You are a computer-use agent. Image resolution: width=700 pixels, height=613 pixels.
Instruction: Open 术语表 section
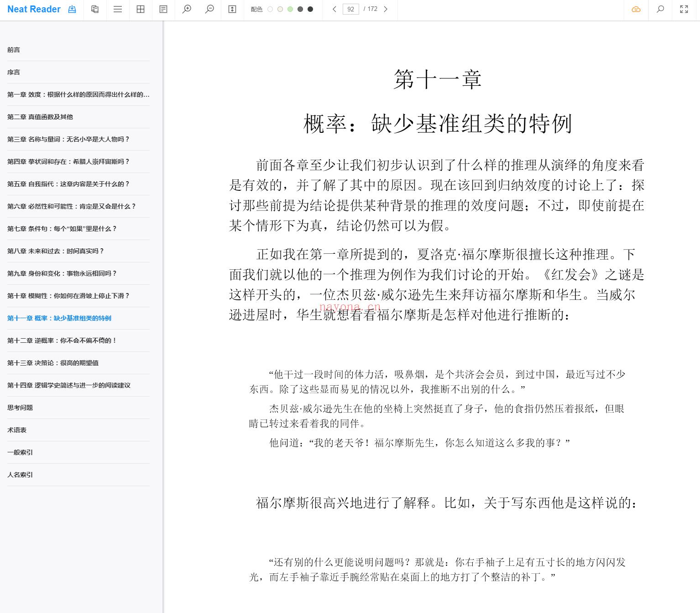pos(78,430)
